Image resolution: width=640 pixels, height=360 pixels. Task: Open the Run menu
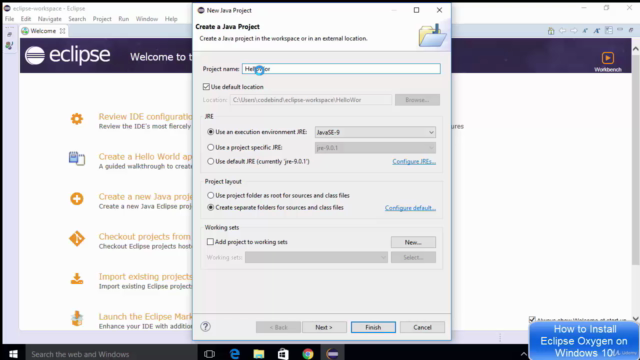click(x=124, y=19)
